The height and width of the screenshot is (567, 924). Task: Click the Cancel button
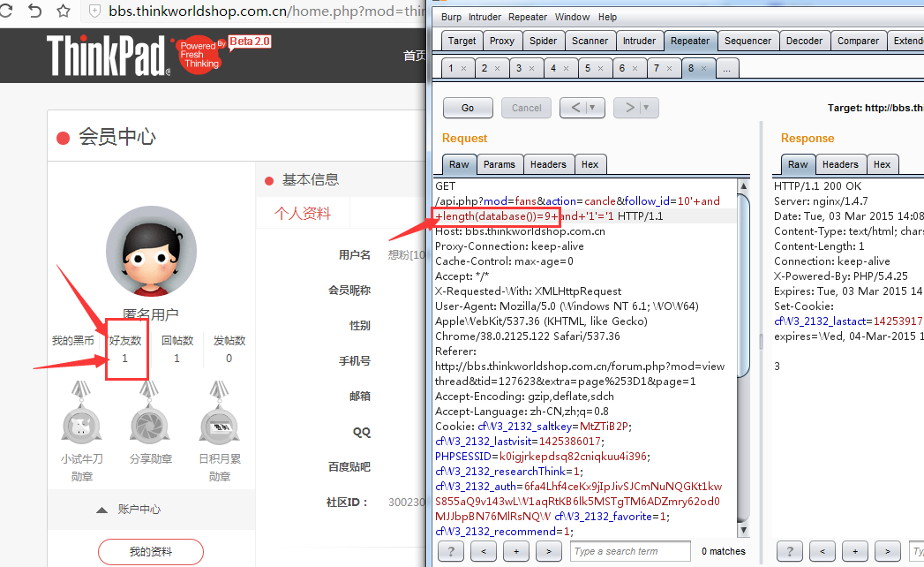click(526, 108)
